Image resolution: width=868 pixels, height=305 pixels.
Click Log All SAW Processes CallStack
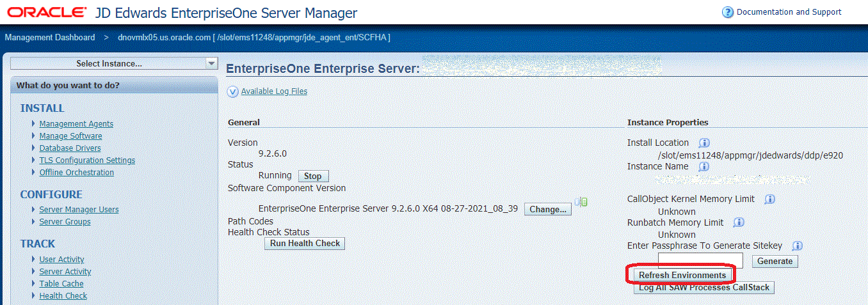(x=704, y=288)
